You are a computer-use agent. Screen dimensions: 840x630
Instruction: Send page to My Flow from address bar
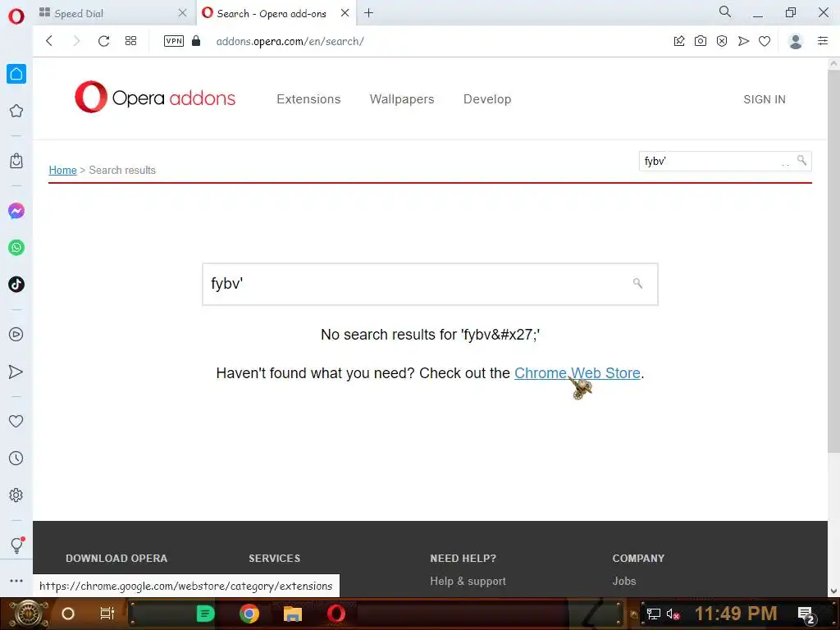[743, 41]
